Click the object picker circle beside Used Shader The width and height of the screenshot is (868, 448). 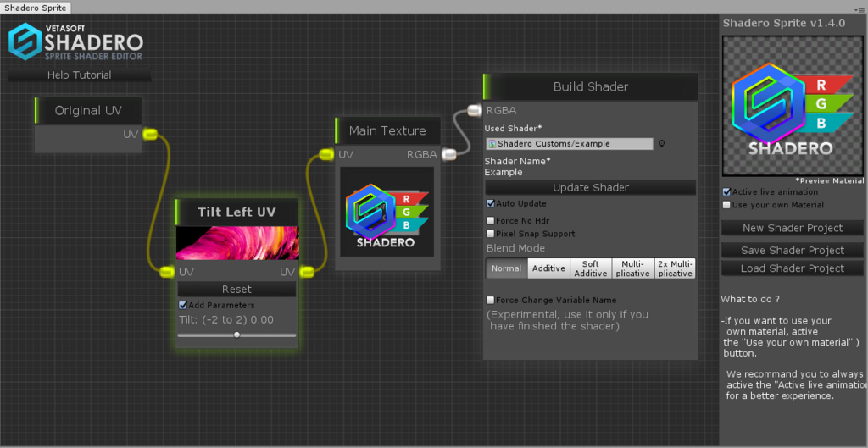[x=661, y=144]
